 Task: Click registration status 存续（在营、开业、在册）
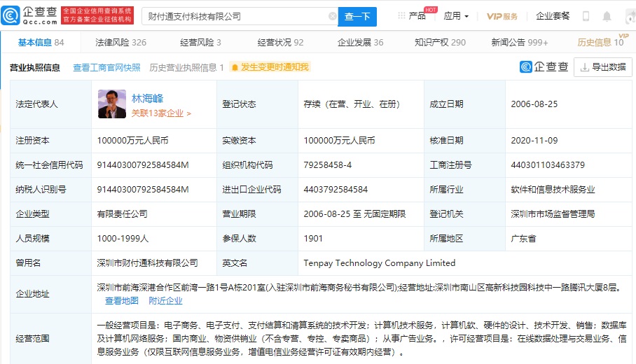click(352, 104)
